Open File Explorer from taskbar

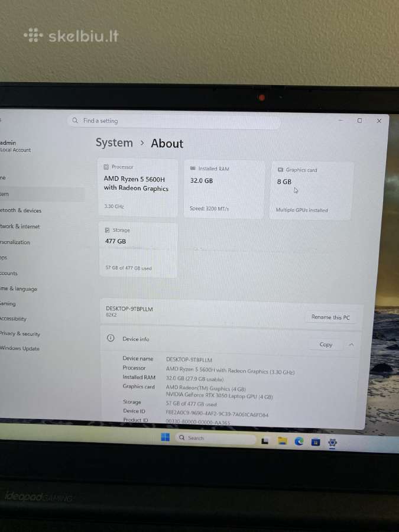coord(282,441)
